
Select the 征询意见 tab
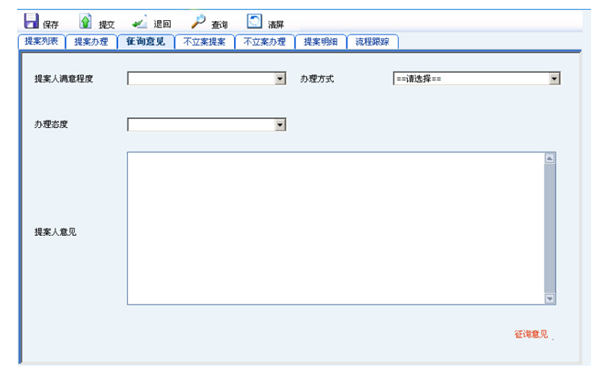pos(146,41)
